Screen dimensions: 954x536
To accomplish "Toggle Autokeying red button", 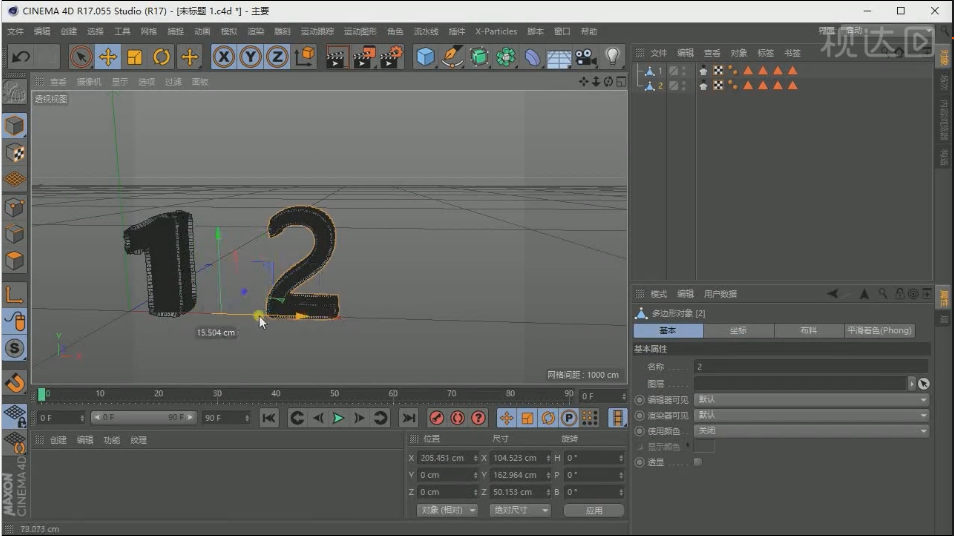I will pyautogui.click(x=458, y=418).
